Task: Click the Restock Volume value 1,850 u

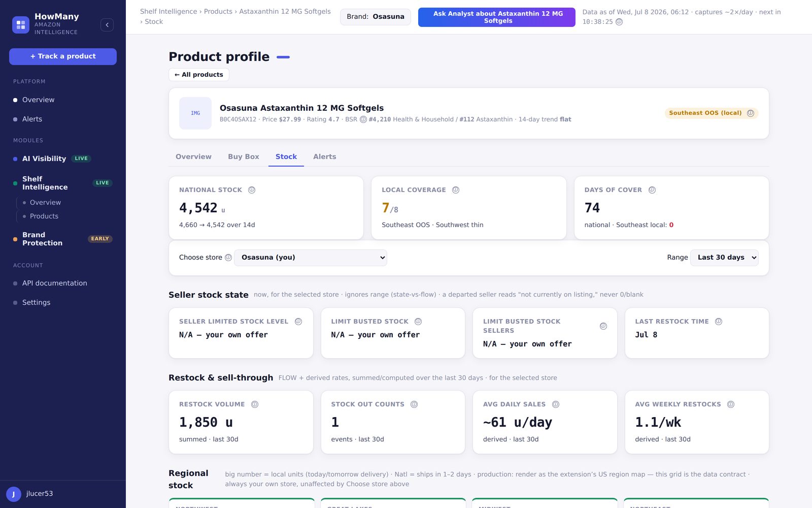Action: coord(206,423)
